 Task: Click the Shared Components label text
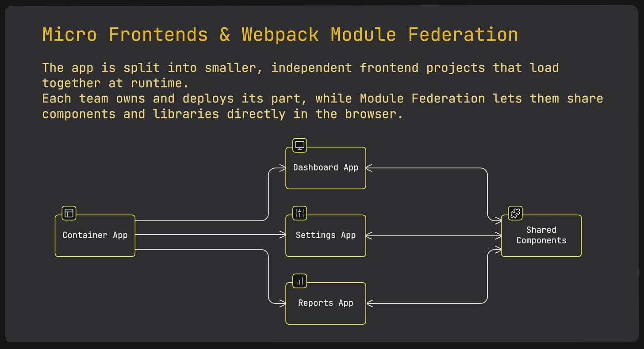point(541,235)
